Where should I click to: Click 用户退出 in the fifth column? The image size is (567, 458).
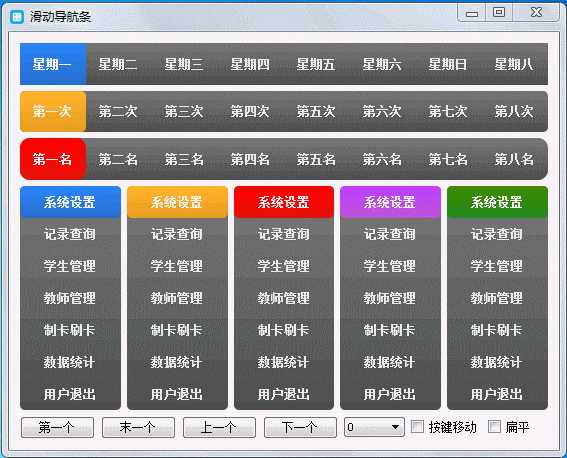coord(498,394)
